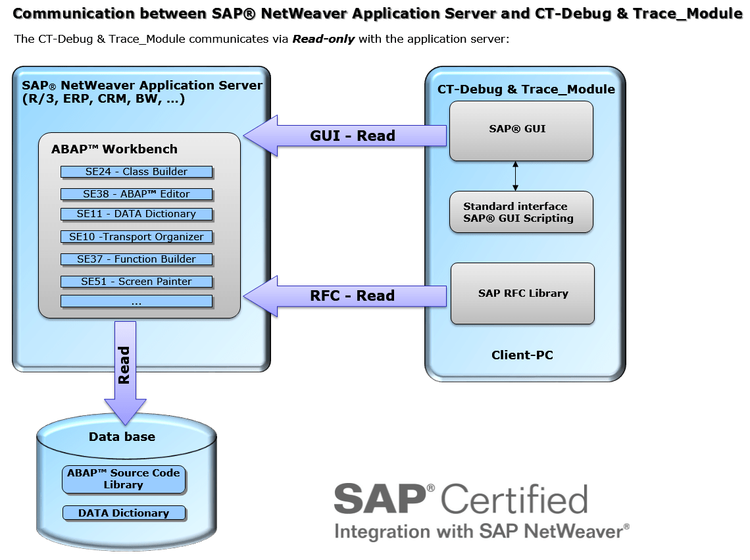Expand the ellipsis item in ABAP Workbench
The width and height of the screenshot is (750, 560).
pos(137,302)
